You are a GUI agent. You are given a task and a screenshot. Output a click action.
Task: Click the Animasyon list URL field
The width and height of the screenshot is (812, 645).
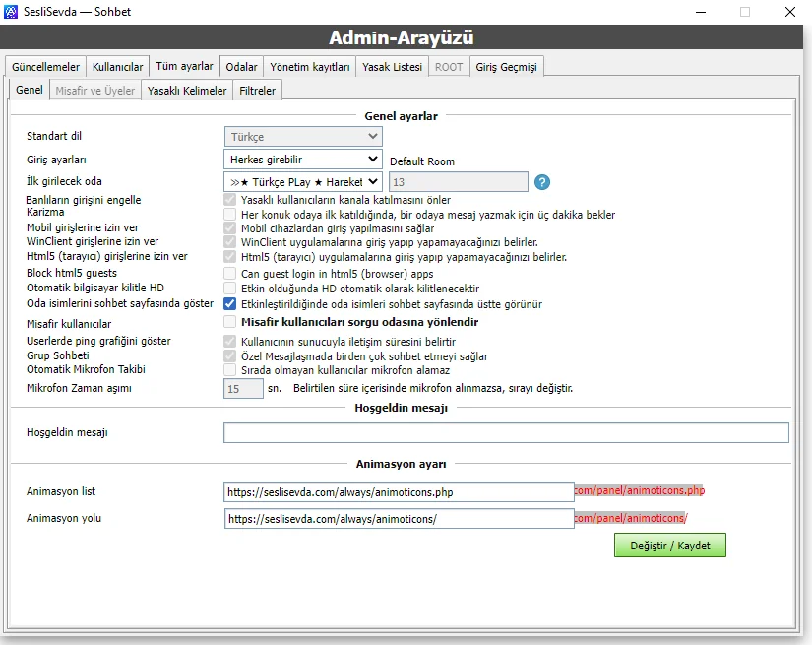click(400, 492)
